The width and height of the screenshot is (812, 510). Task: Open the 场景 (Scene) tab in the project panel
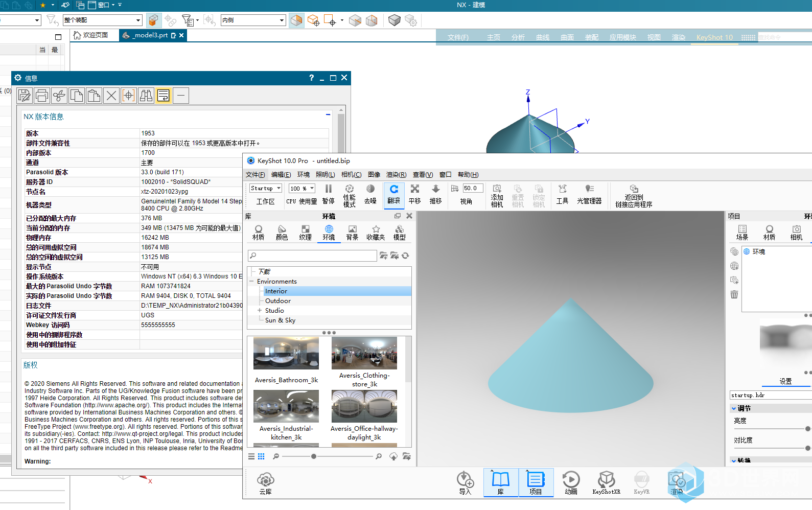[742, 233]
